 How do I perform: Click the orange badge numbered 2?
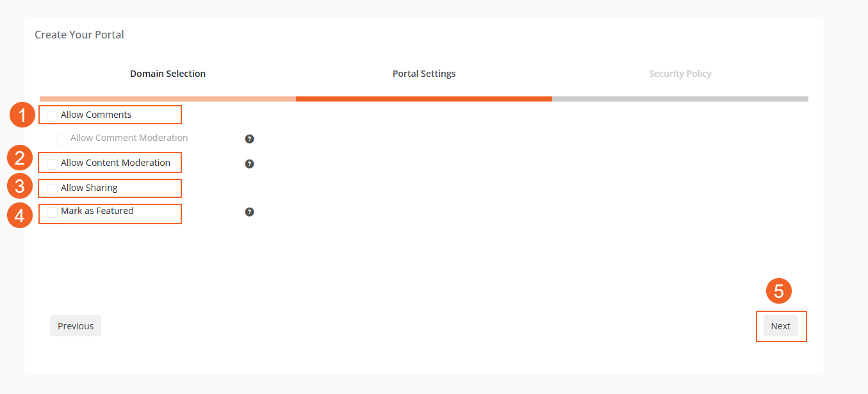(x=19, y=158)
